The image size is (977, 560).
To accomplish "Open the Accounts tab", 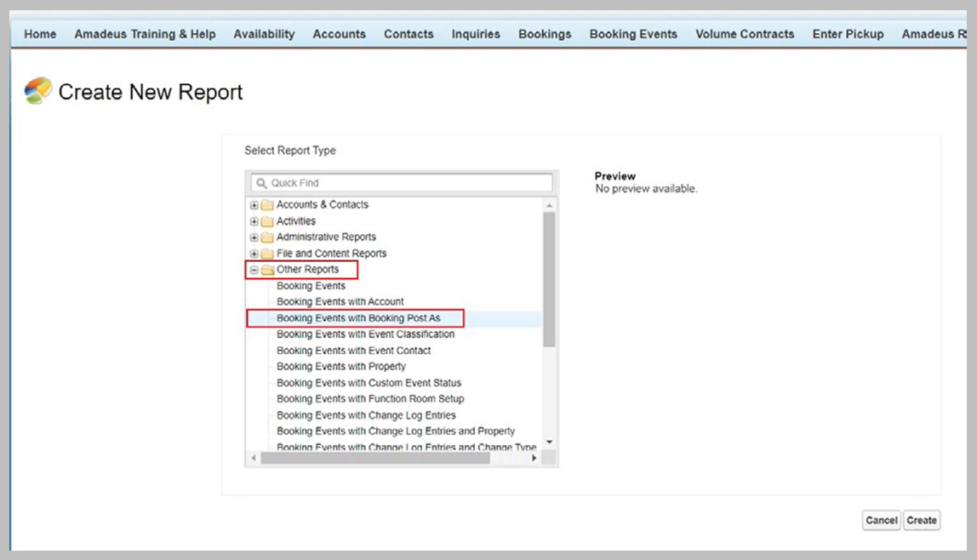I will (x=339, y=34).
